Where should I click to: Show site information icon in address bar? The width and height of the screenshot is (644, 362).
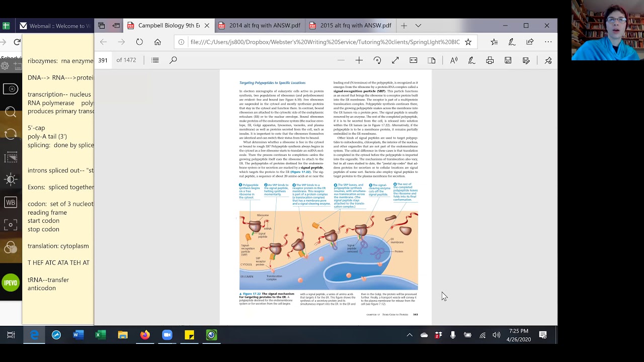182,42
